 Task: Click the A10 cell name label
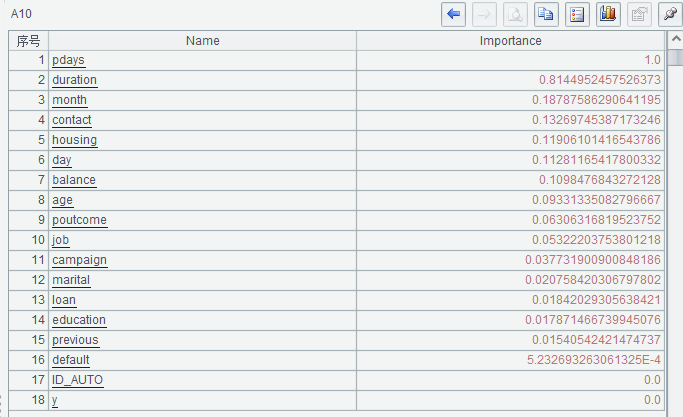click(x=21, y=14)
